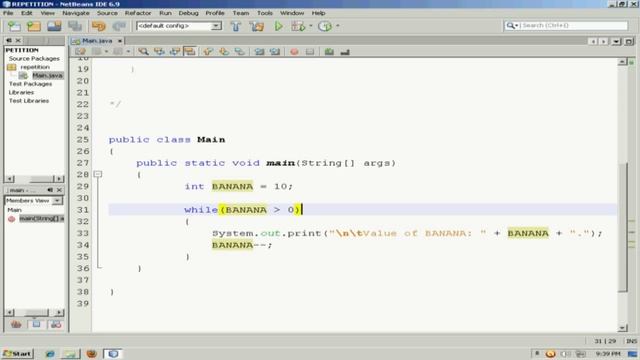
Task: Click the Uncomment lines icon
Action: point(345,52)
